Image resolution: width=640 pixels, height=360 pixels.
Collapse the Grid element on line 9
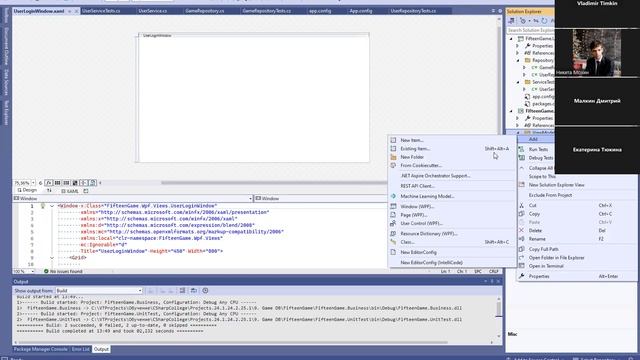click(x=52, y=258)
